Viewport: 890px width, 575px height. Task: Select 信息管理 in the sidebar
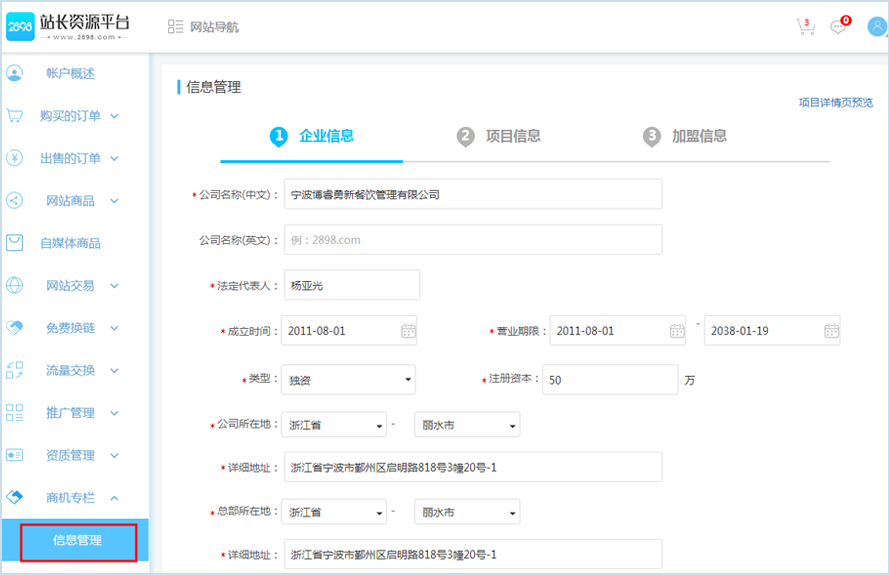(x=78, y=541)
